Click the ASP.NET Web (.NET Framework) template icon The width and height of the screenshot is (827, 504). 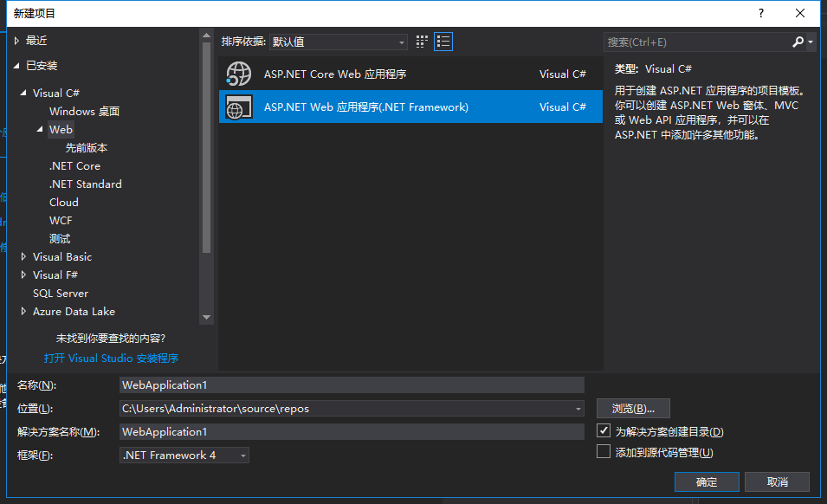(239, 107)
